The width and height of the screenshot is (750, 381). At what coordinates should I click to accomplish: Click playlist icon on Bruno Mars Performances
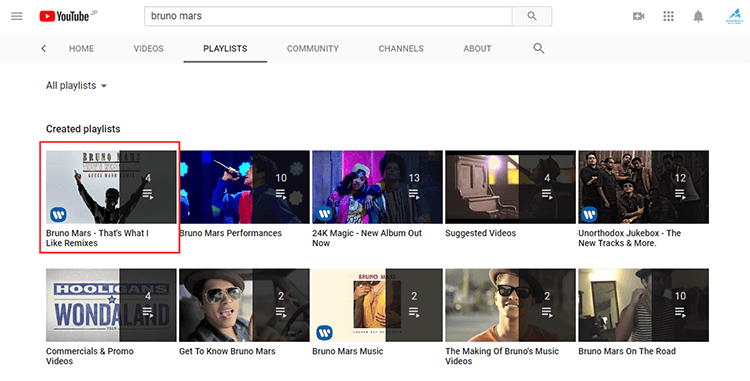(x=281, y=194)
